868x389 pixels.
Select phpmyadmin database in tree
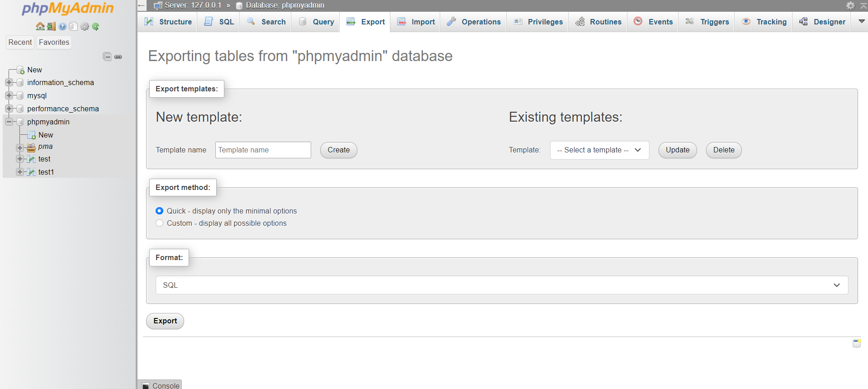(48, 122)
